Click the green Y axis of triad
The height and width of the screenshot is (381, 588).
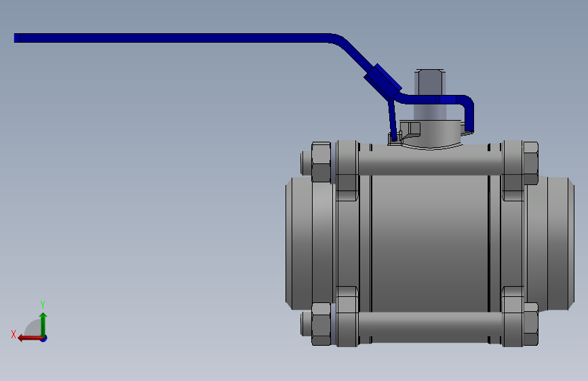pyautogui.click(x=43, y=324)
